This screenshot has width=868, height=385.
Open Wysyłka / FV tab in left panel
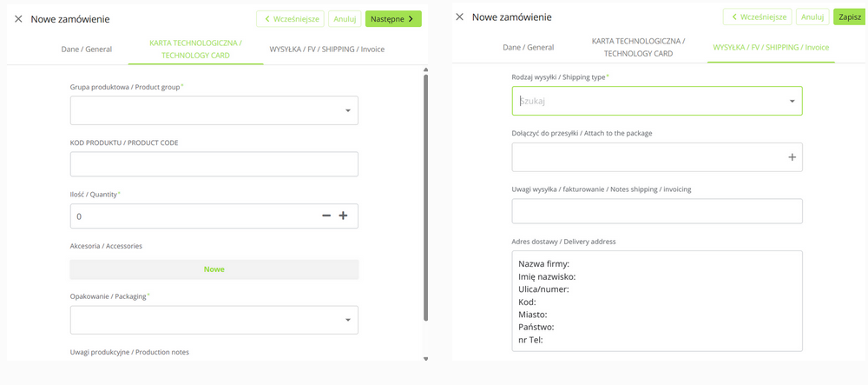[x=327, y=49]
